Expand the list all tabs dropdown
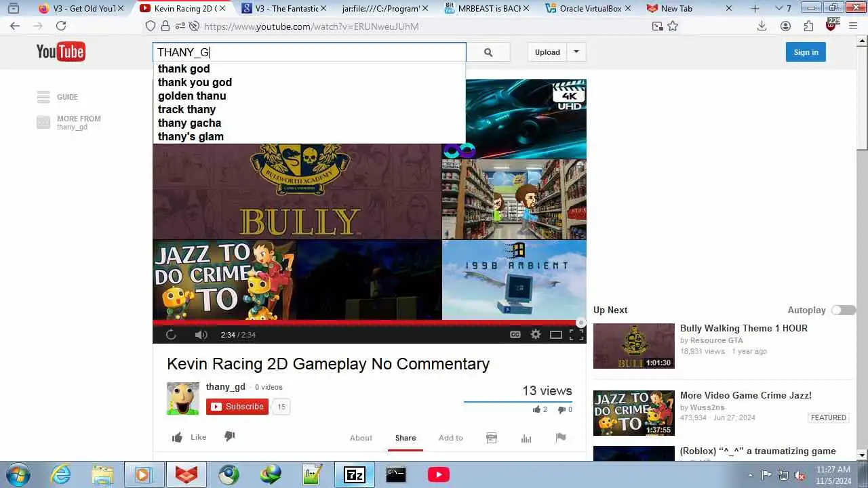Viewport: 868px width, 488px height. 779,9
